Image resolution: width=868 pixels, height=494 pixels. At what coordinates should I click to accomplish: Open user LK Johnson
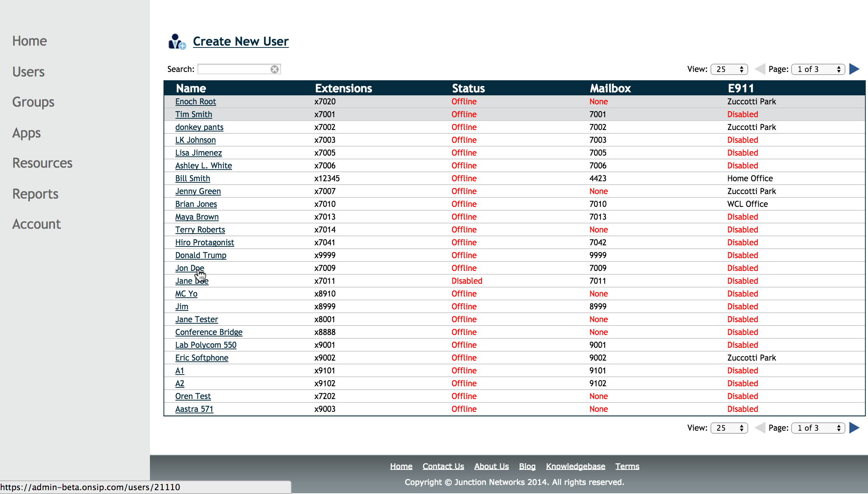(196, 140)
